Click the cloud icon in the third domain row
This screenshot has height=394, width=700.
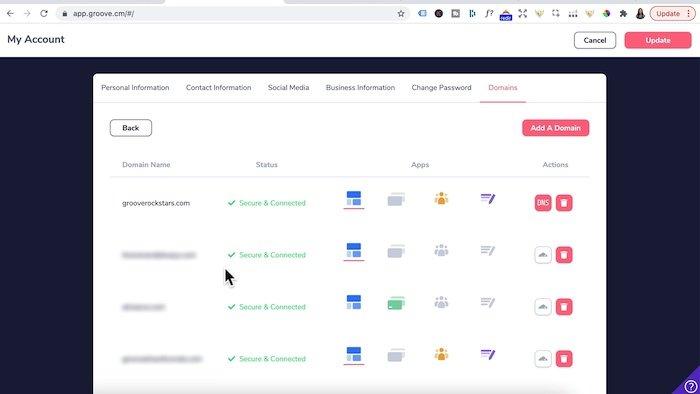[543, 307]
